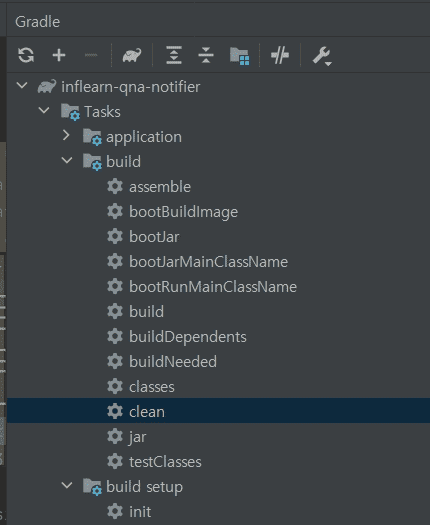Collapse the inflearn-qna-notifier project node
Screen dimensions: 430x525
click(22, 86)
